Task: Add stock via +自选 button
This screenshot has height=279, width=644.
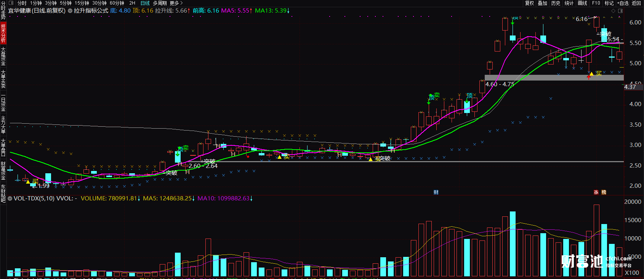Action: click(x=623, y=3)
